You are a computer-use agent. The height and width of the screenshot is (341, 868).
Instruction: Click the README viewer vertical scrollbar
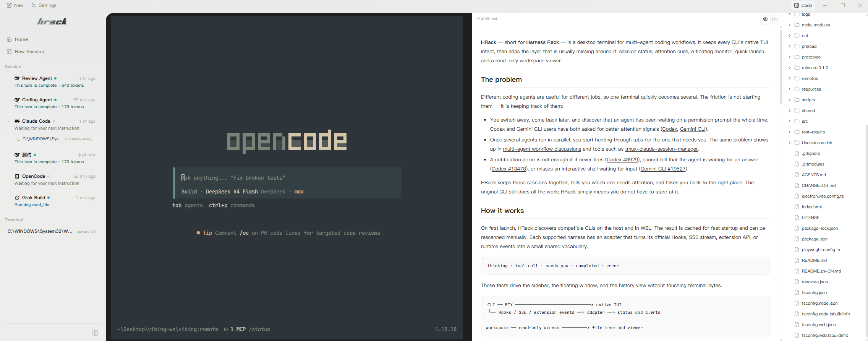coord(781,67)
